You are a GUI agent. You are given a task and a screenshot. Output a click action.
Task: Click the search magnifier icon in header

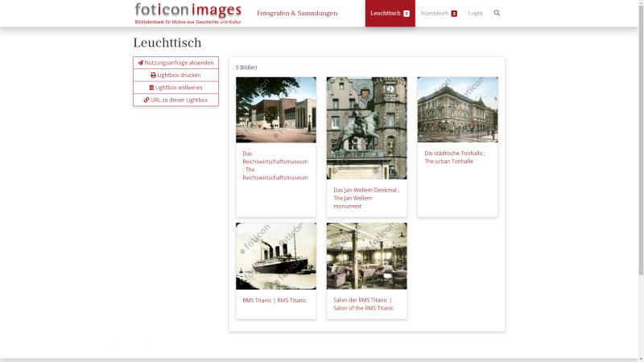click(x=497, y=13)
